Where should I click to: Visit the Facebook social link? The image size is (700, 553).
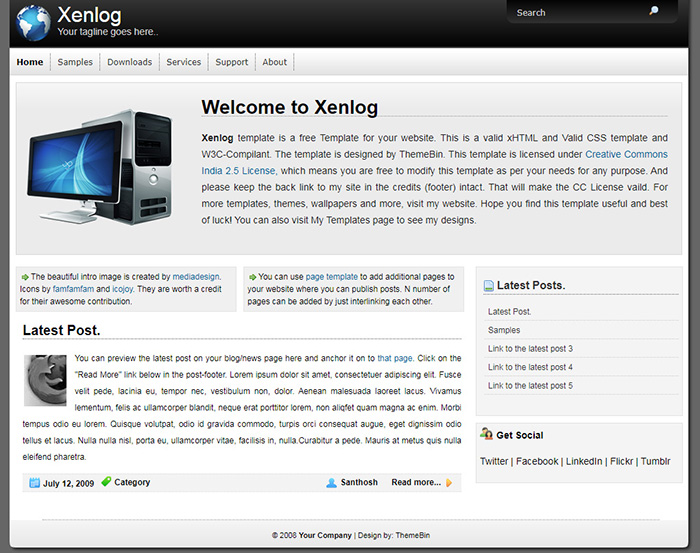pyautogui.click(x=537, y=461)
